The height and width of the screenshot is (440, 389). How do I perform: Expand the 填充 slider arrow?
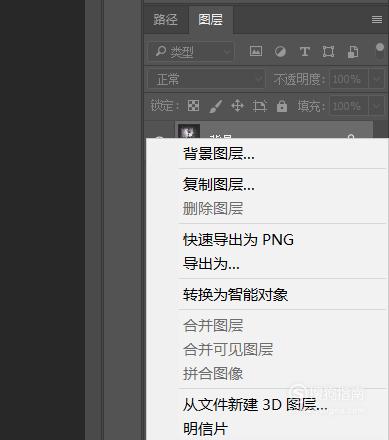point(377,106)
